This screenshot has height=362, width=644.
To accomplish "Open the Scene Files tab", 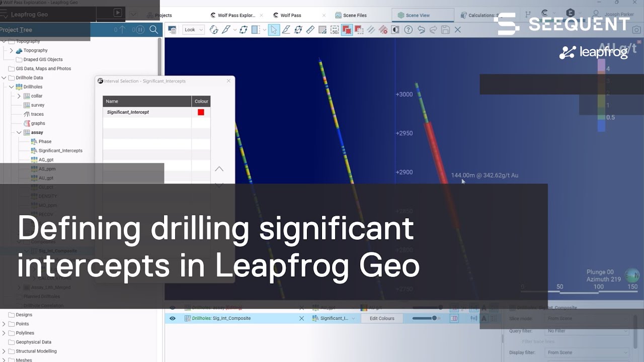I will (355, 15).
